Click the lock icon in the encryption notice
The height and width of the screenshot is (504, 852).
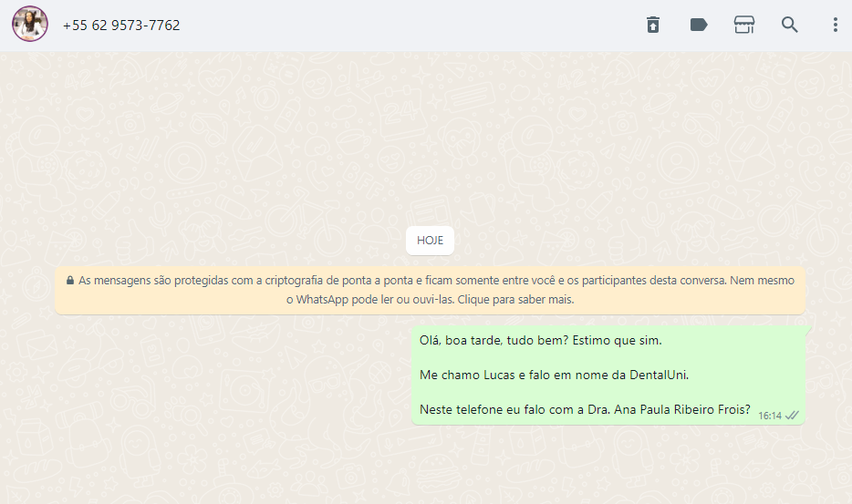click(70, 280)
